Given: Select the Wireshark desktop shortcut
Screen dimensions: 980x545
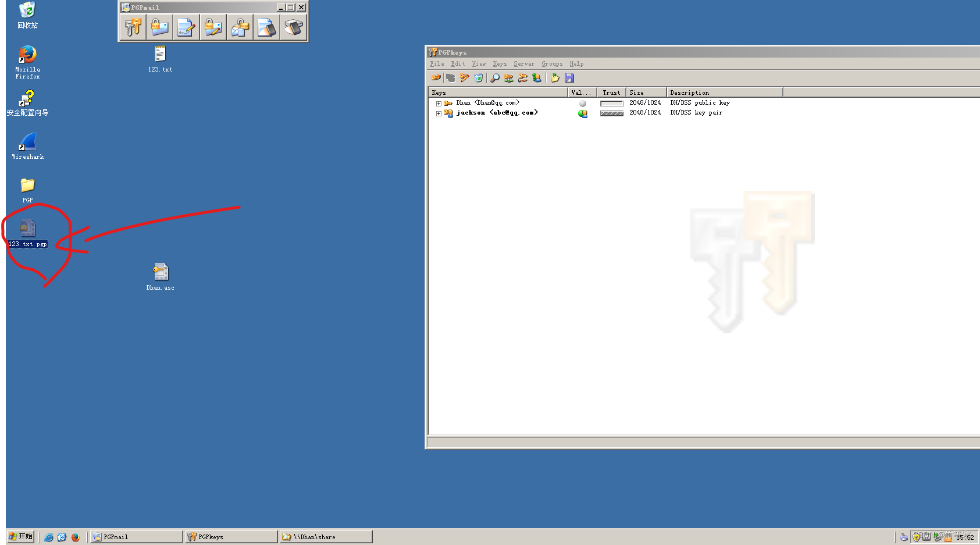Looking at the screenshot, I should point(28,146).
